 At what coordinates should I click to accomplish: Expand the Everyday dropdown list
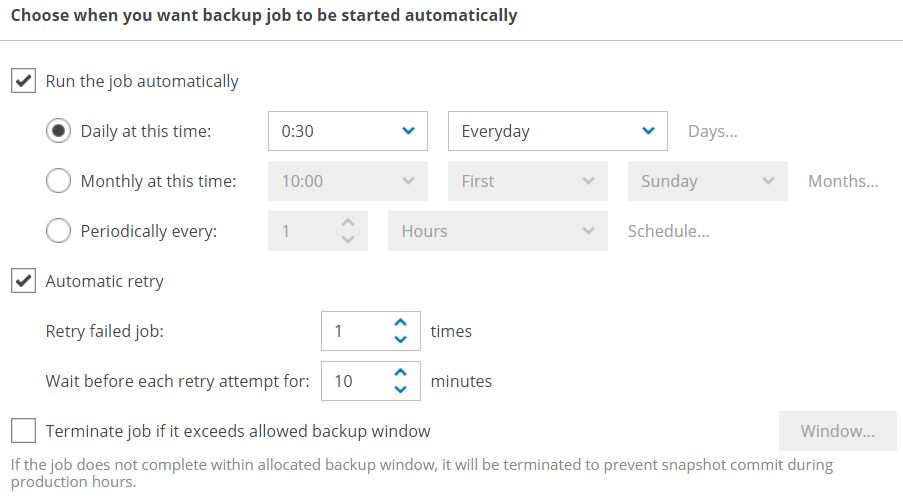[557, 131]
